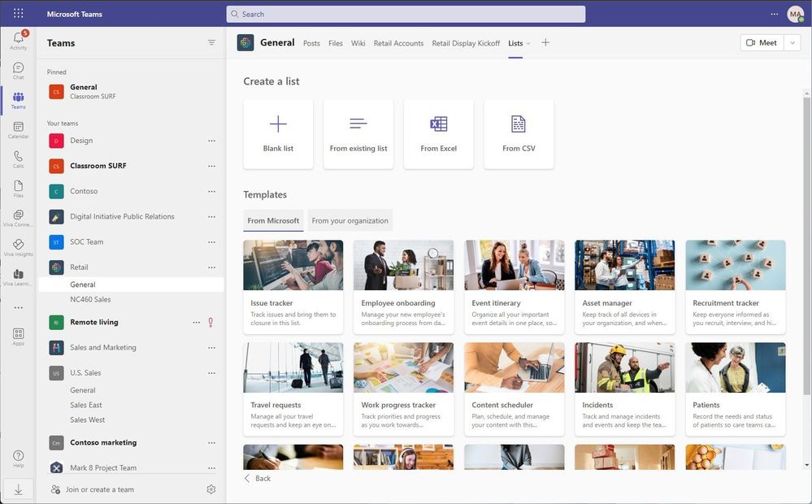Expand the Mark 8 Project Team
This screenshot has height=504, width=812.
point(103,467)
